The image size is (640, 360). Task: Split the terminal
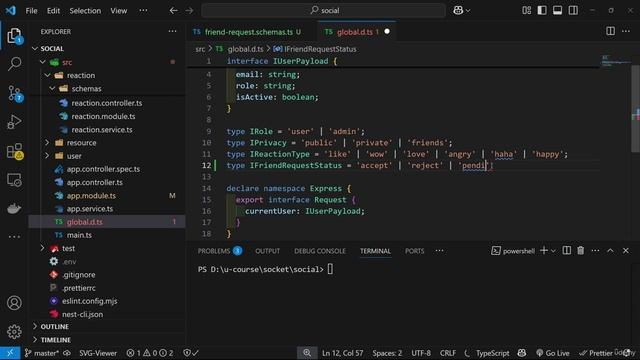(x=567, y=251)
